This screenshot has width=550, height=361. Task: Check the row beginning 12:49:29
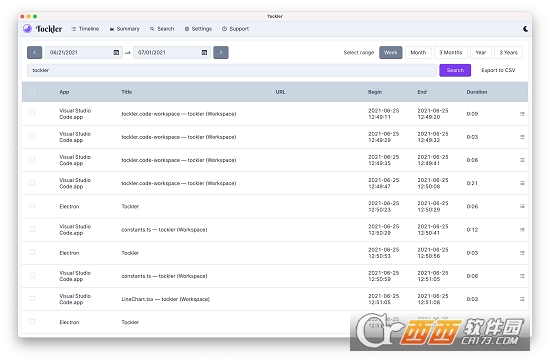pyautogui.click(x=32, y=136)
